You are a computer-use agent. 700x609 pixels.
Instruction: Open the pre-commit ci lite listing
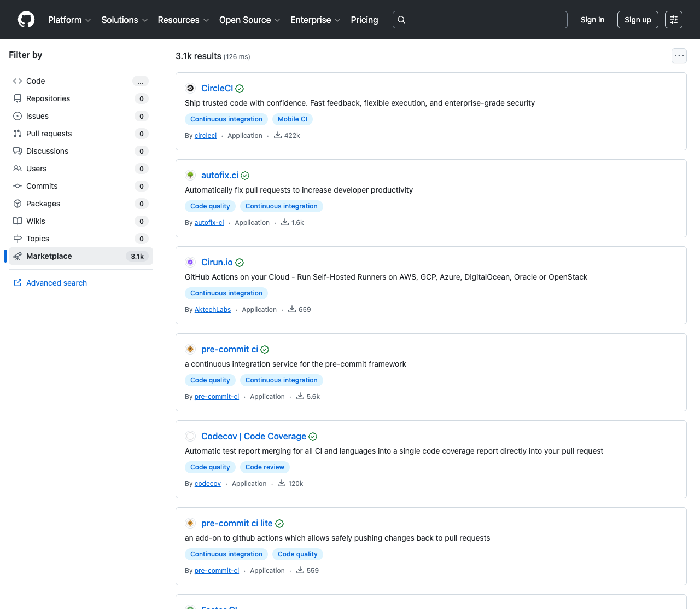tap(237, 523)
